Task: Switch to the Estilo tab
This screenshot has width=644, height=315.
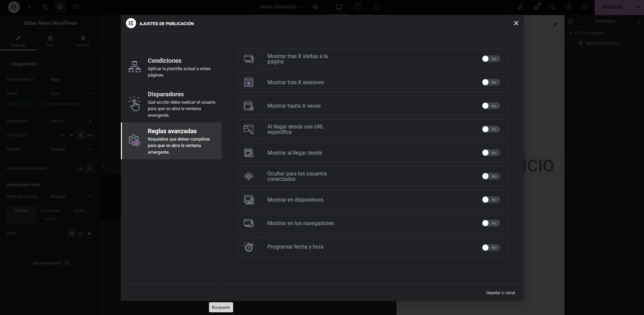Action: [x=51, y=41]
